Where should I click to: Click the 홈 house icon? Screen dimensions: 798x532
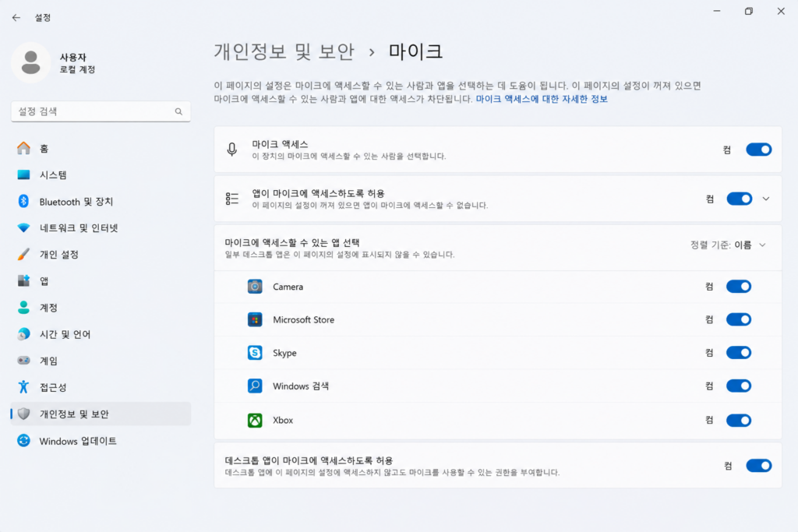23,148
